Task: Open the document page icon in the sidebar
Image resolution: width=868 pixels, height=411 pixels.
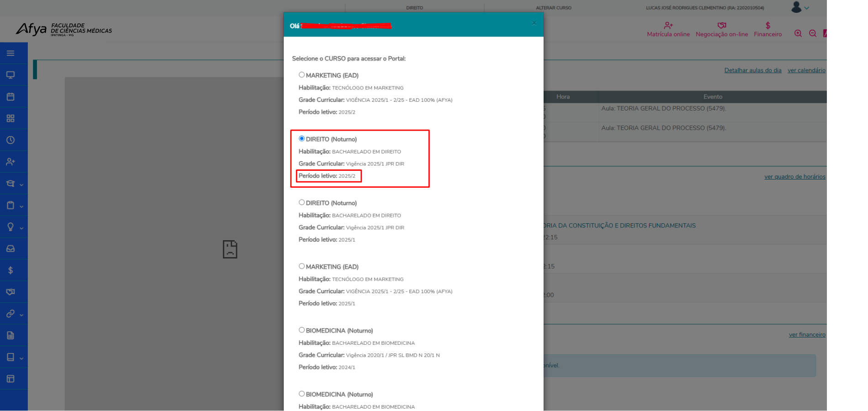Action: 11,335
